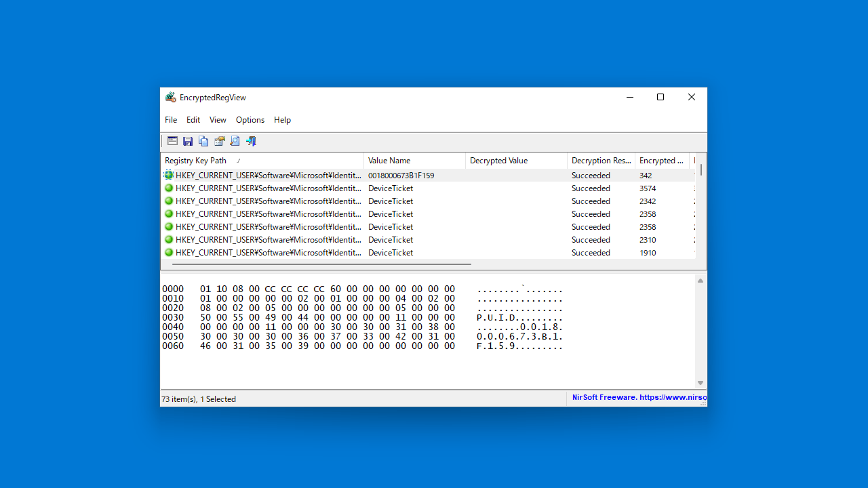Screen dimensions: 868x488
Task: Click the encrypted length value 2342
Action: (648, 201)
